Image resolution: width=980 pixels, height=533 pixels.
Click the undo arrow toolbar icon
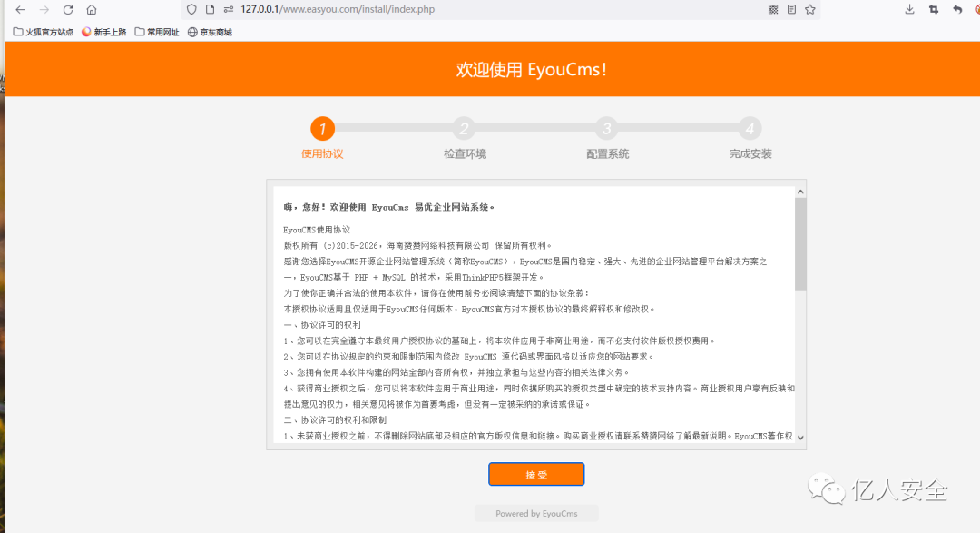[x=957, y=9]
